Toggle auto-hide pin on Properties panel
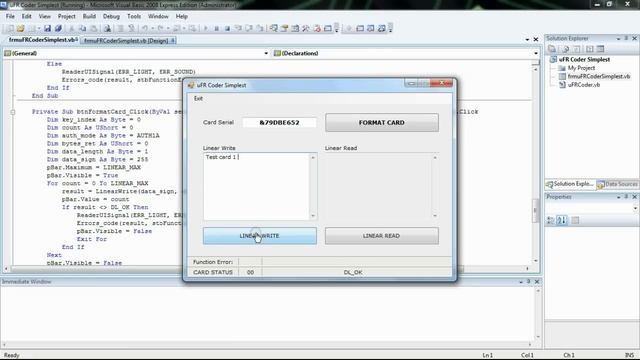The image size is (640, 360). click(x=626, y=197)
